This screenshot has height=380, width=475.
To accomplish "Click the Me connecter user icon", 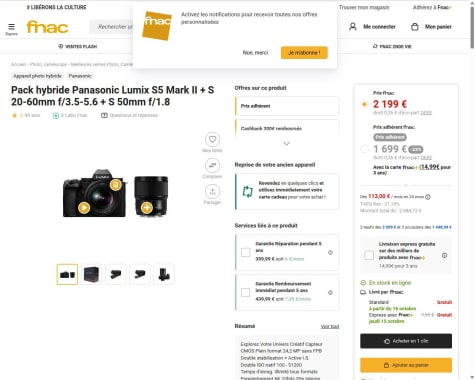I will [353, 27].
